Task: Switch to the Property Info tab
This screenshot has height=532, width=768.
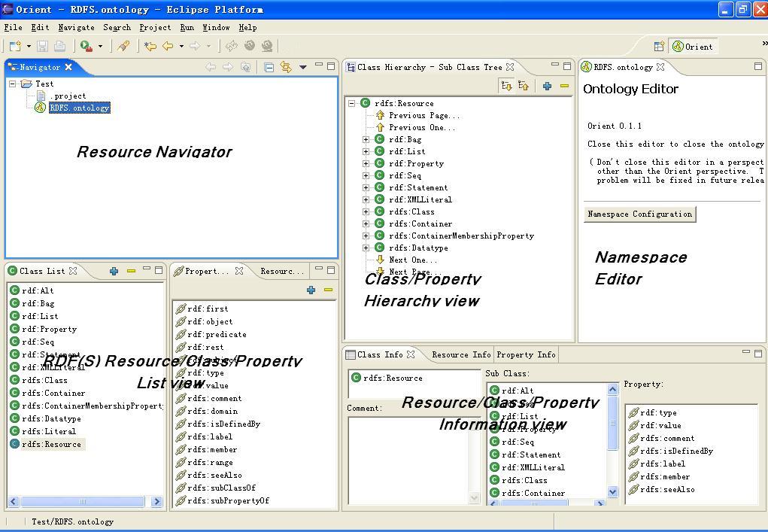Action: [x=526, y=354]
